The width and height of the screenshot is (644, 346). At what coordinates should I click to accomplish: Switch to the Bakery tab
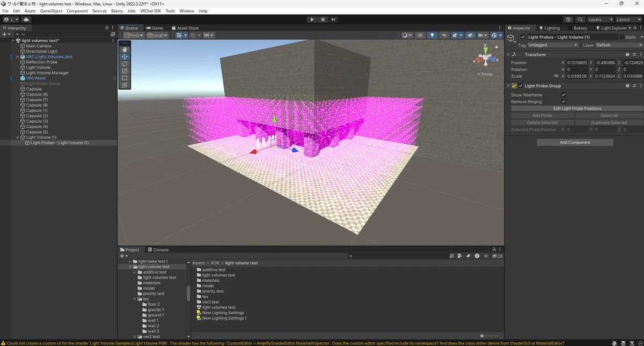click(577, 28)
